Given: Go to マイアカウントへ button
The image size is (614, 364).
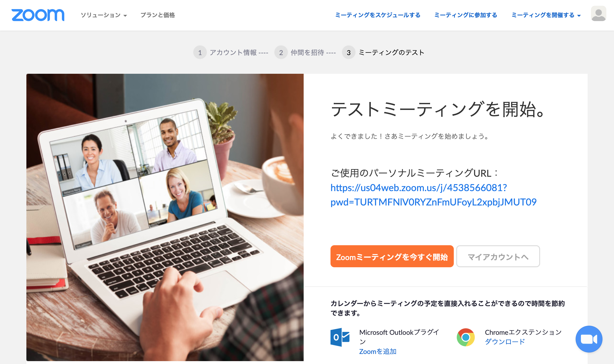Looking at the screenshot, I should point(498,256).
